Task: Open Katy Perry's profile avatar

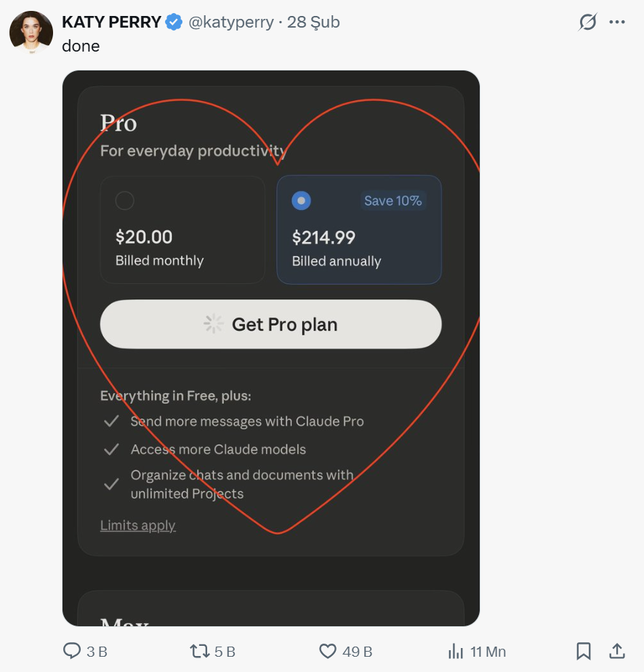Action: [31, 32]
